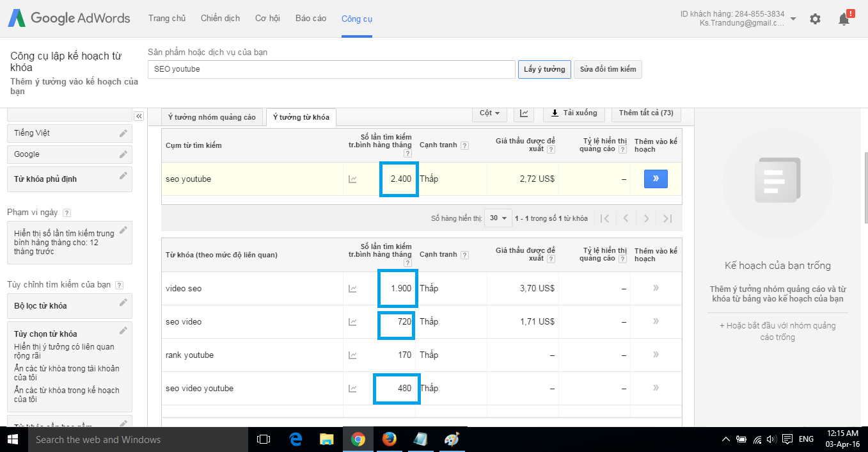This screenshot has height=452, width=868.
Task: Open the Cột columns dropdown
Action: (x=490, y=113)
